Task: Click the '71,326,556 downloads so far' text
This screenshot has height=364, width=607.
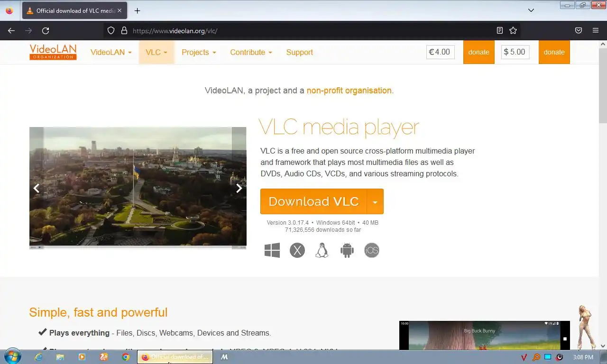Action: click(x=323, y=230)
